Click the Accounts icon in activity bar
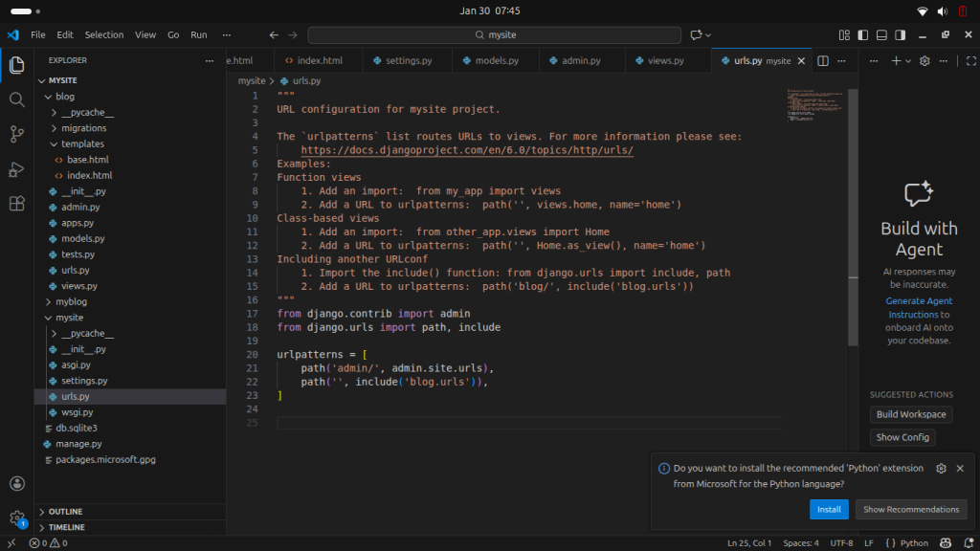Image resolution: width=980 pixels, height=551 pixels. (x=16, y=484)
